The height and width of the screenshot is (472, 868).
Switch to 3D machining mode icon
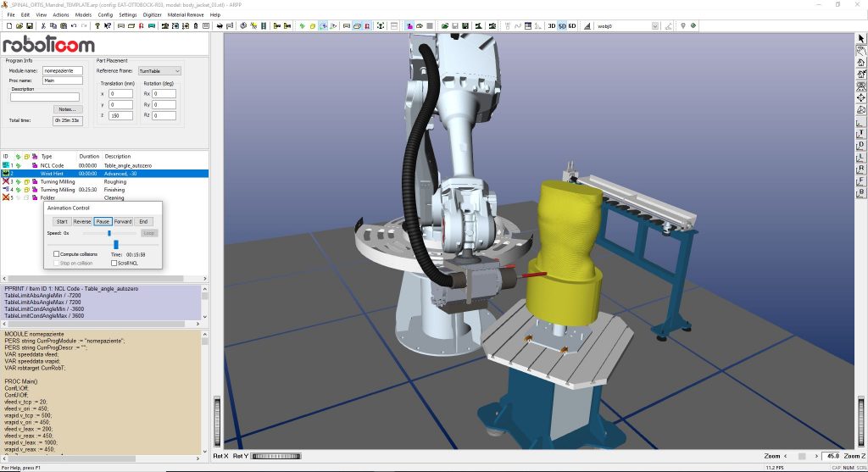[552, 26]
